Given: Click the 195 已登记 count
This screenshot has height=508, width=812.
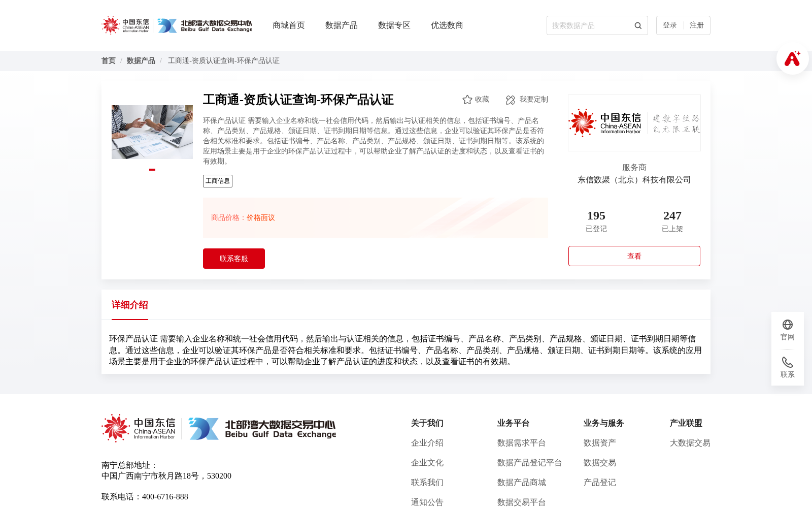Looking at the screenshot, I should click(x=596, y=221).
